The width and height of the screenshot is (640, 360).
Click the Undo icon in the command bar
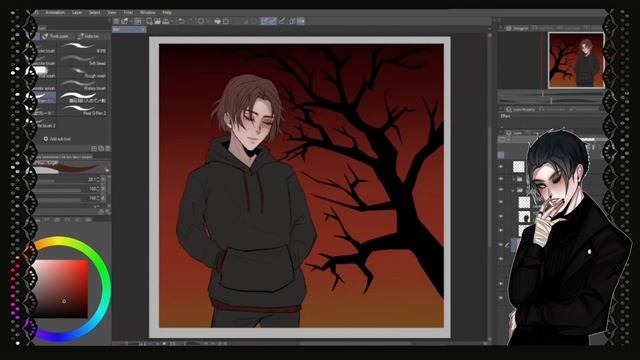click(181, 21)
